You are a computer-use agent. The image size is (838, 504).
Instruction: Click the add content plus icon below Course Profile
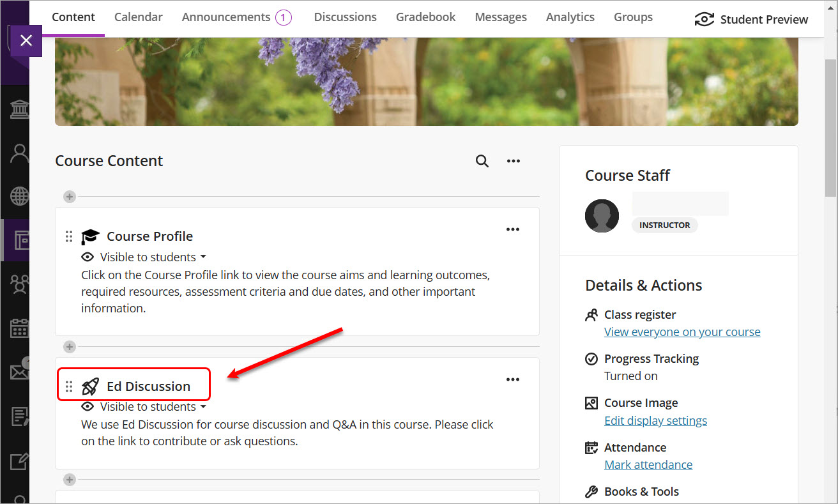69,346
